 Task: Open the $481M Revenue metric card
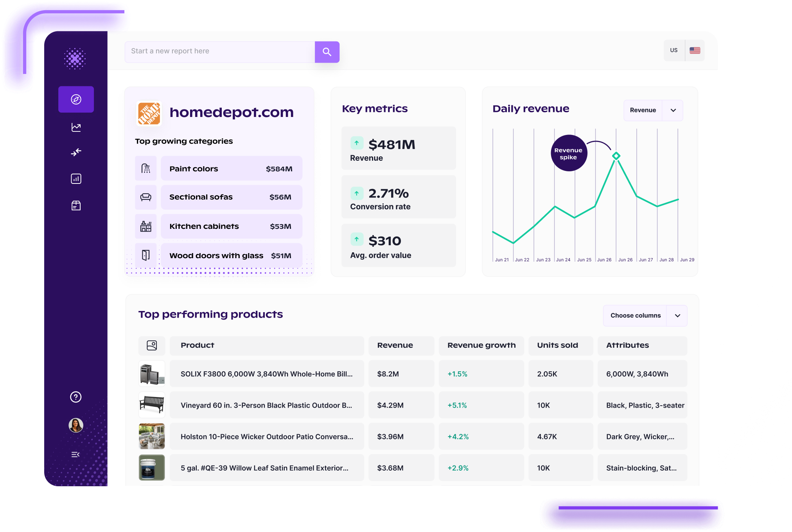(x=399, y=148)
